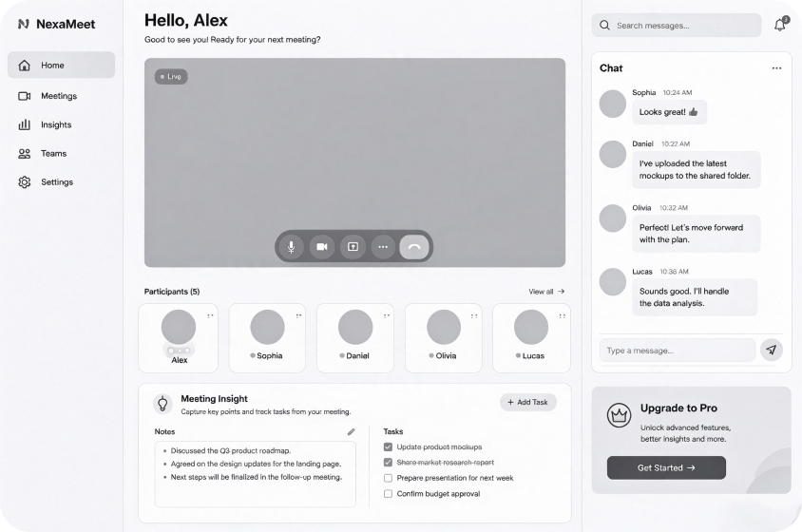Open notifications bell
Image resolution: width=802 pixels, height=532 pixels.
click(x=780, y=24)
